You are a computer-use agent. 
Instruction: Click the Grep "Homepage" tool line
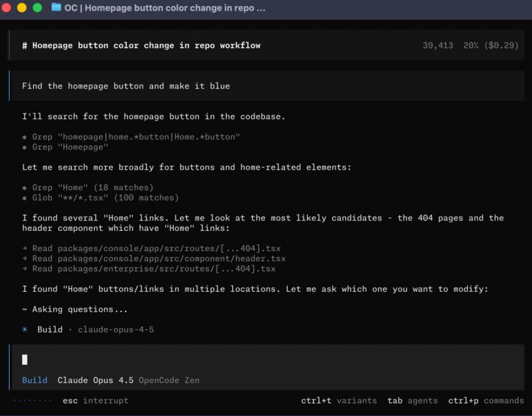(65, 147)
